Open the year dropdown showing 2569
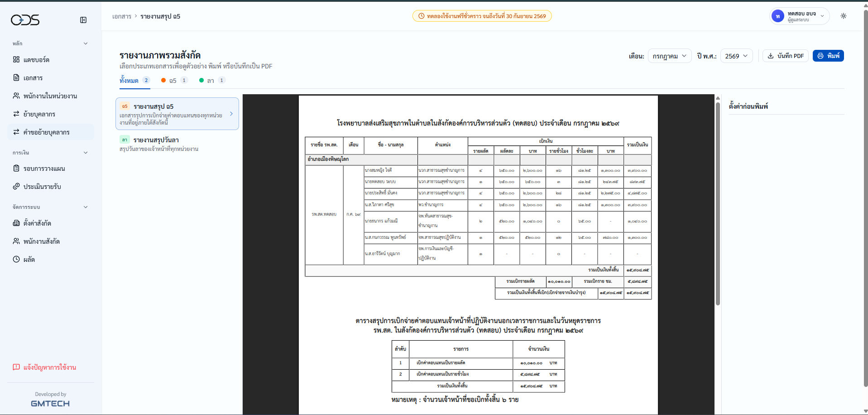The height and width of the screenshot is (415, 868). [x=737, y=56]
